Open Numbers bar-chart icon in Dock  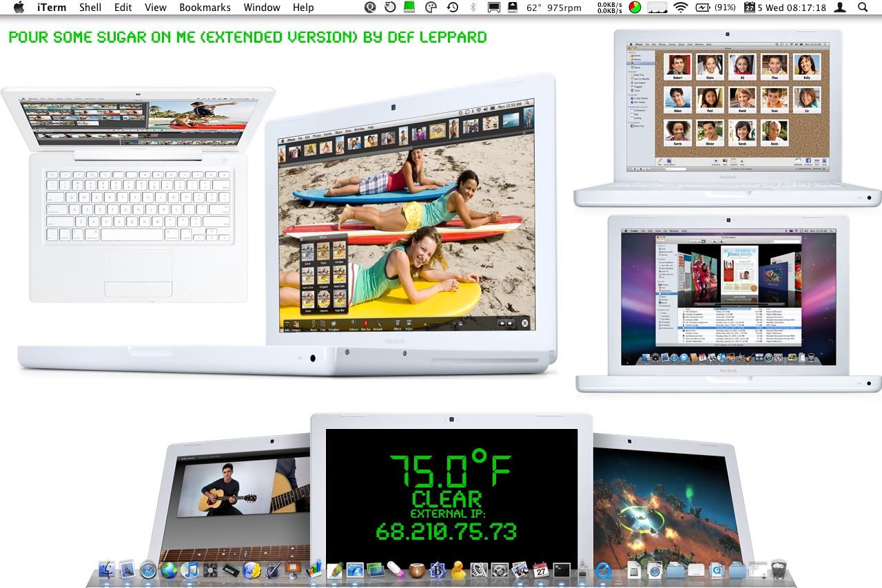tap(314, 569)
